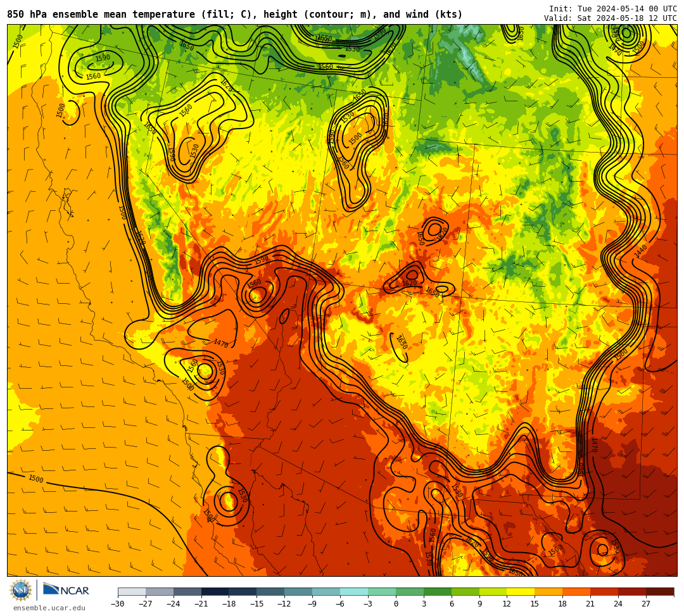Click the colorbar tick label 6
684x616 pixels.
(x=452, y=604)
